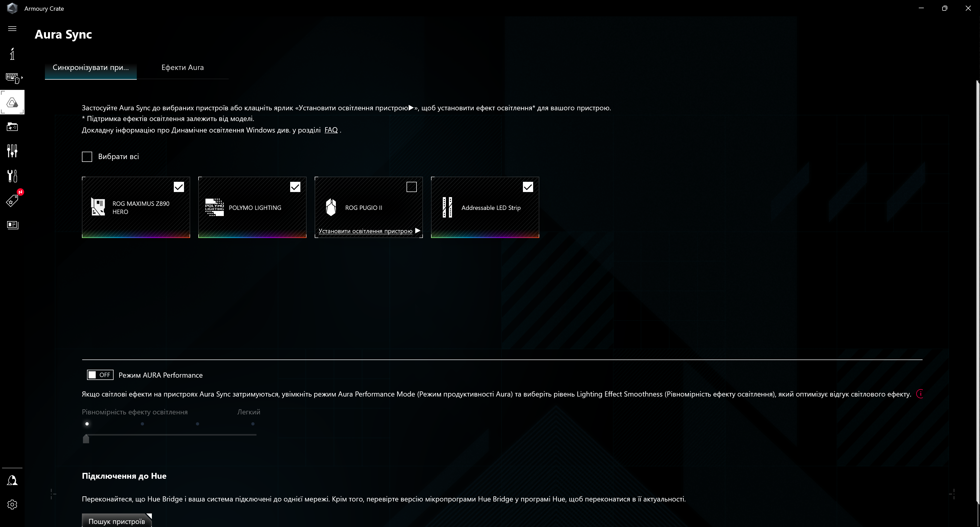The width and height of the screenshot is (980, 527).
Task: Enable the Вибрати всі checkbox
Action: tap(87, 156)
